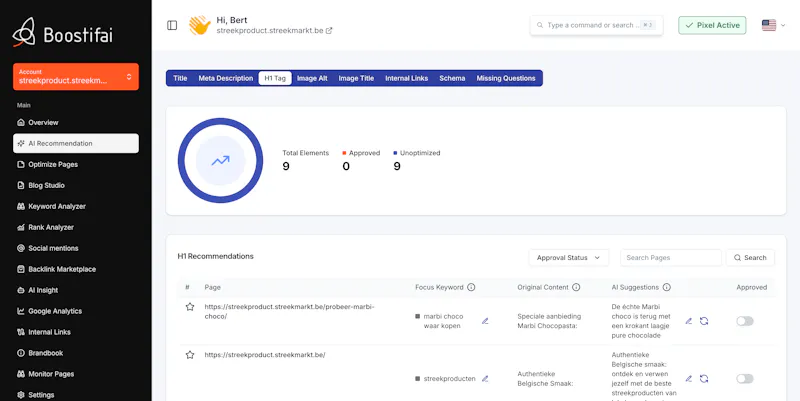Click the Monitor Pages icon
Viewport: 800px width, 401px height.
[21, 374]
